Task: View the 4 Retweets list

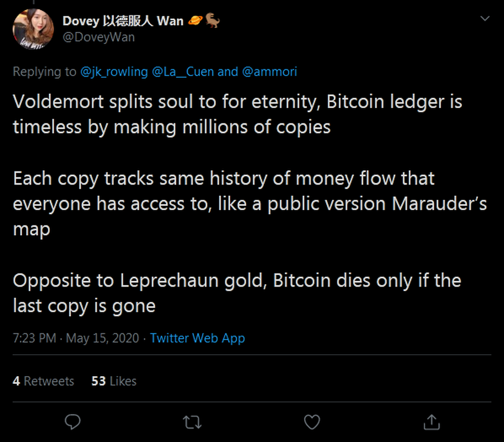Action: coord(43,381)
